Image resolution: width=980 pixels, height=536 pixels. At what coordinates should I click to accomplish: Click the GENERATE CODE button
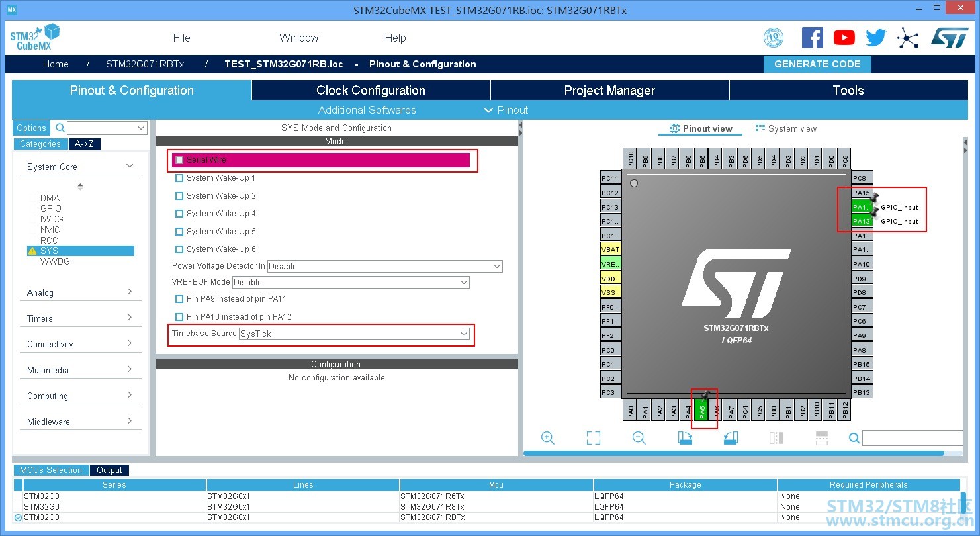tap(817, 64)
